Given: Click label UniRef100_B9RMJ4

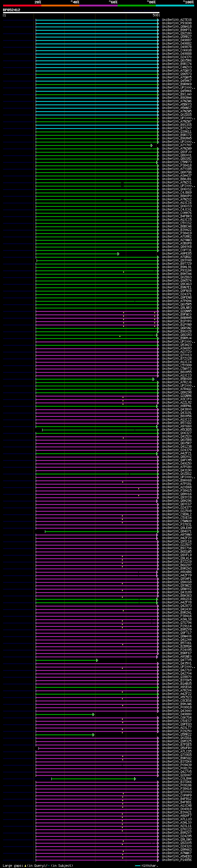Looking at the screenshot, I should [x=176, y=338].
